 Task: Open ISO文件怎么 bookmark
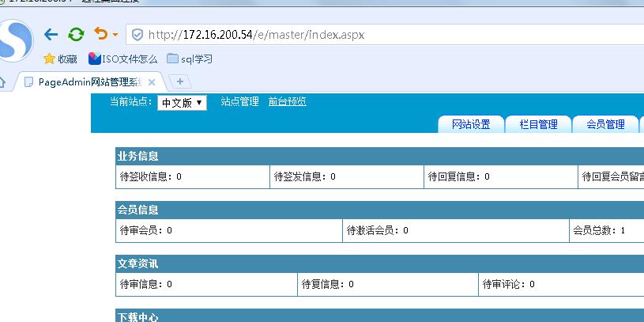(122, 59)
